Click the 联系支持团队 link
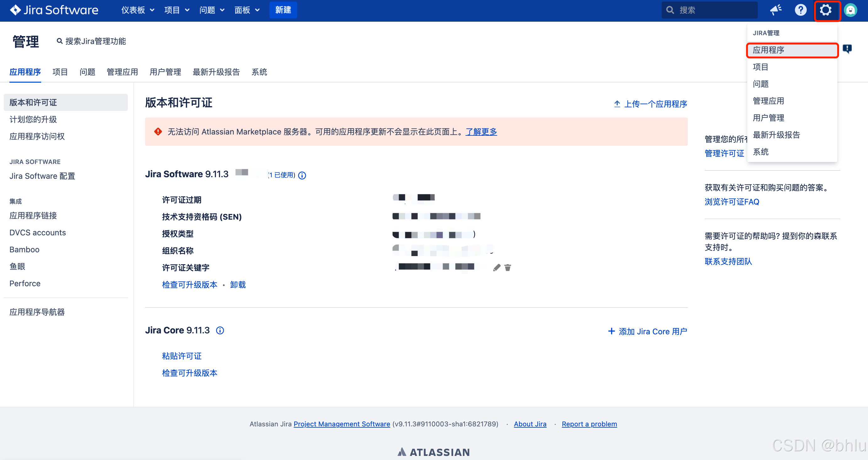The image size is (868, 460). click(729, 262)
